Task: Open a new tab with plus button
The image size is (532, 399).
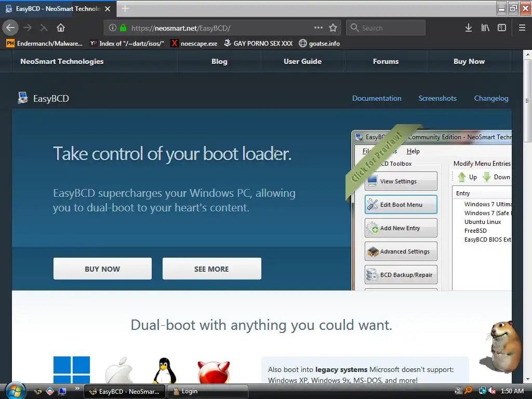Action: pyautogui.click(x=125, y=8)
